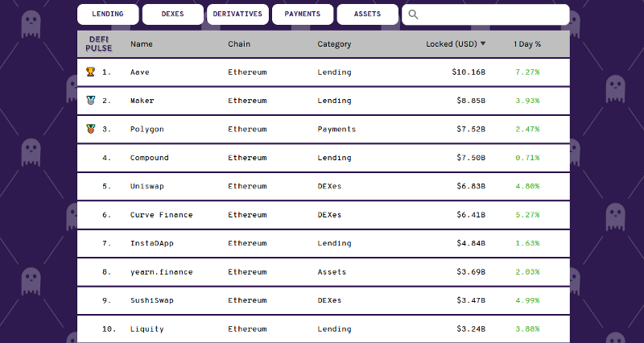The height and width of the screenshot is (343, 644).
Task: Click Lending category in Compound row
Action: point(334,158)
